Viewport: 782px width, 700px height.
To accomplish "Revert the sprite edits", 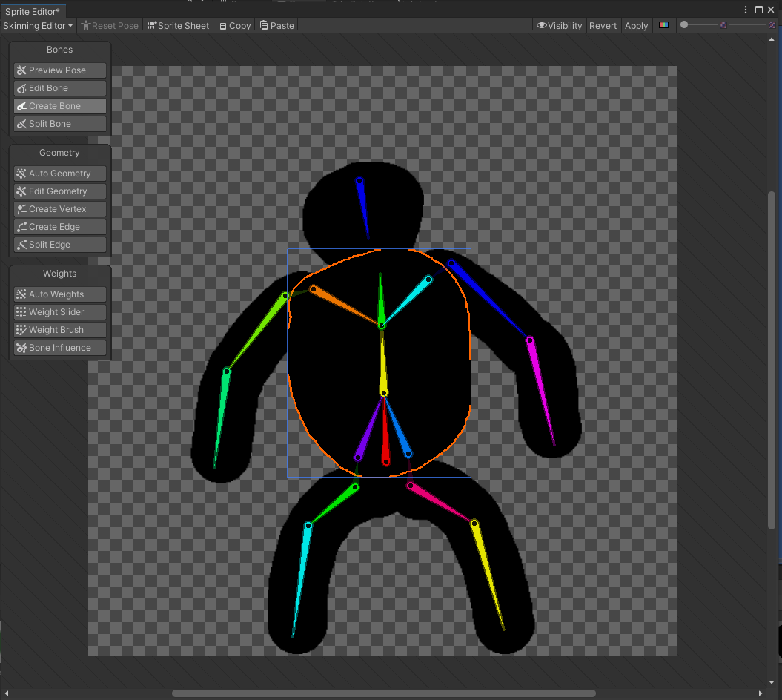I will click(x=603, y=25).
